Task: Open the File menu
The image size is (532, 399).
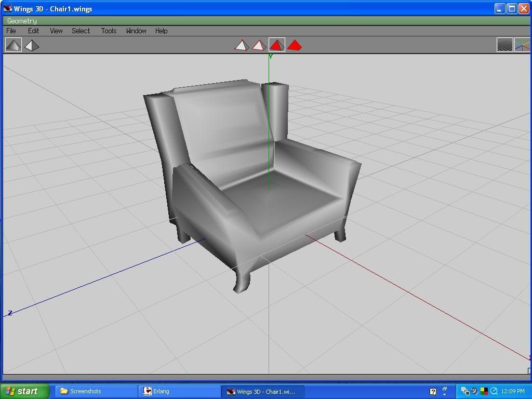Action: [x=11, y=31]
